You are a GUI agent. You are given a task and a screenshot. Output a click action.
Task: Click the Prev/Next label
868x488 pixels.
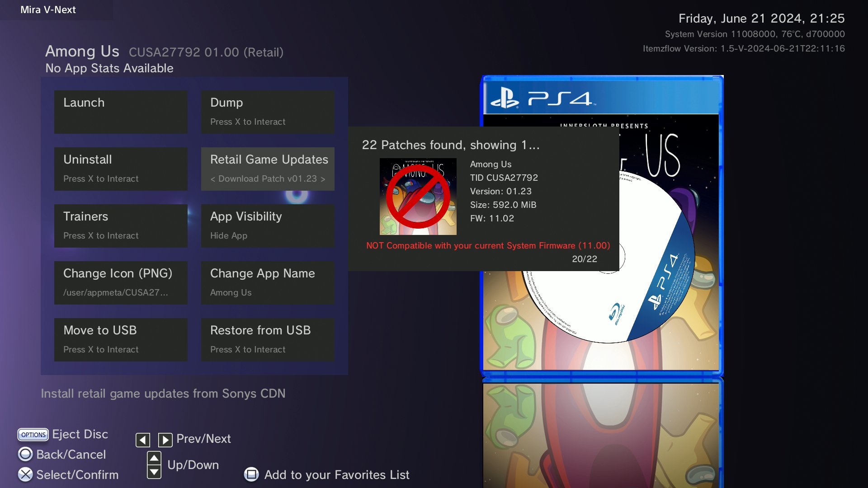203,439
